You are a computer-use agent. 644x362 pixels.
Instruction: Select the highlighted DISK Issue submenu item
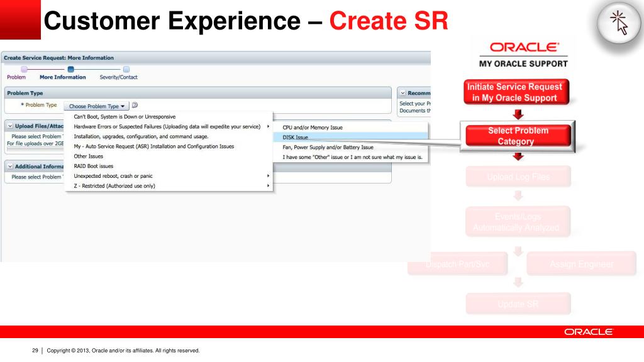pyautogui.click(x=350, y=137)
